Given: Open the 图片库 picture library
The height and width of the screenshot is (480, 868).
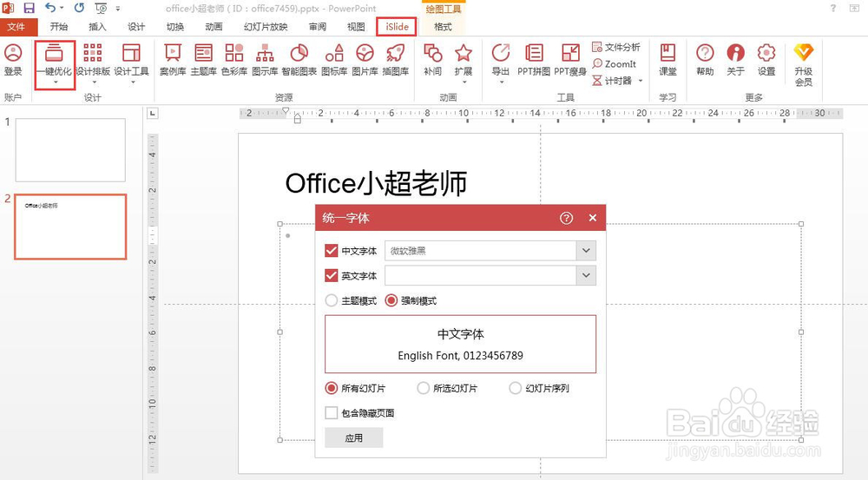Looking at the screenshot, I should tap(365, 59).
